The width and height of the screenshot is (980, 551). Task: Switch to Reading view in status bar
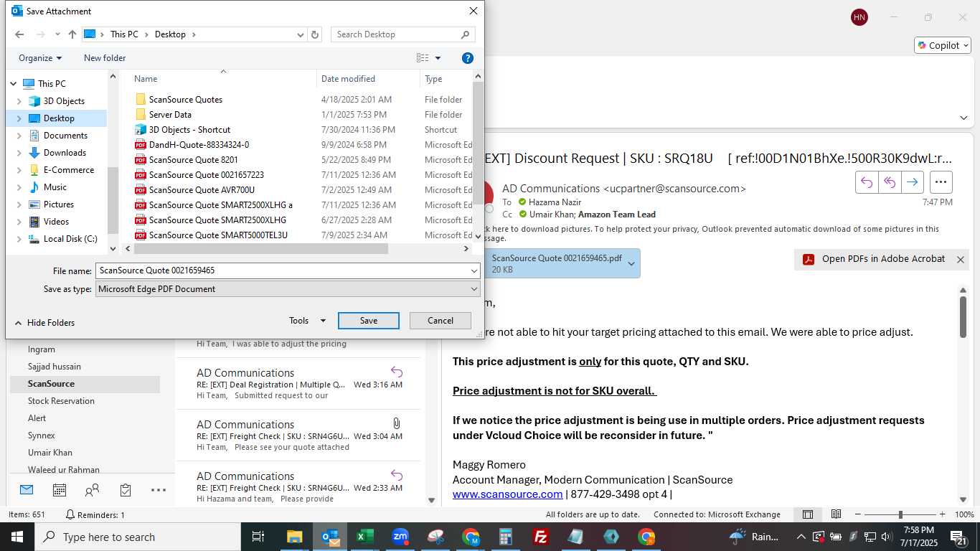click(836, 514)
